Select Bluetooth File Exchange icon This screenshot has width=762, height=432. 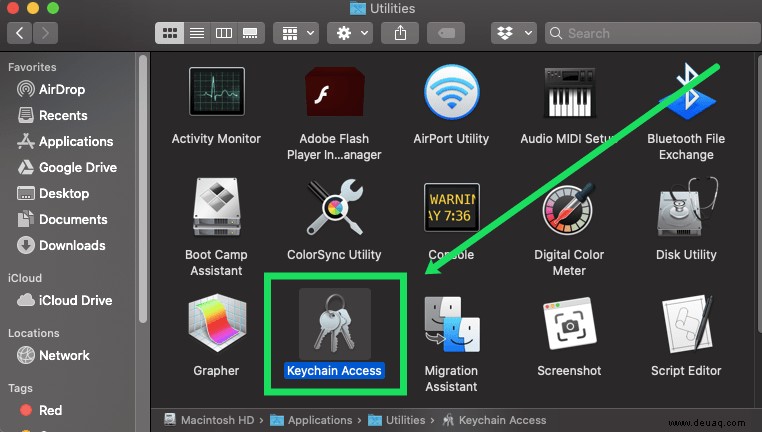687,91
